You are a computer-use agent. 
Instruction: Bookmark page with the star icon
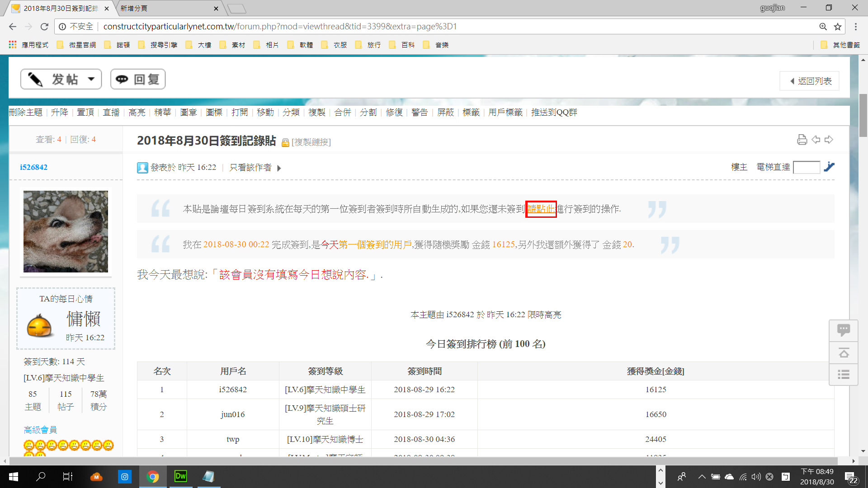[x=838, y=27]
